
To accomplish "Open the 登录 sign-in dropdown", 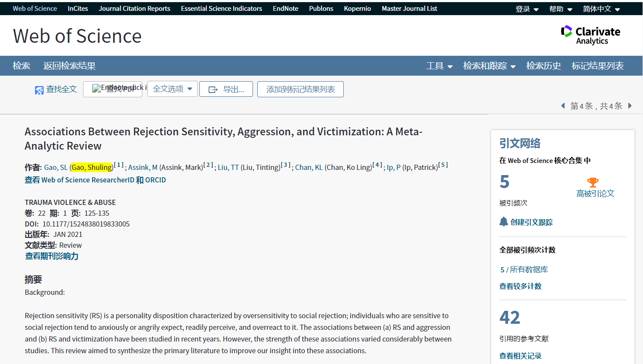I will coord(527,9).
